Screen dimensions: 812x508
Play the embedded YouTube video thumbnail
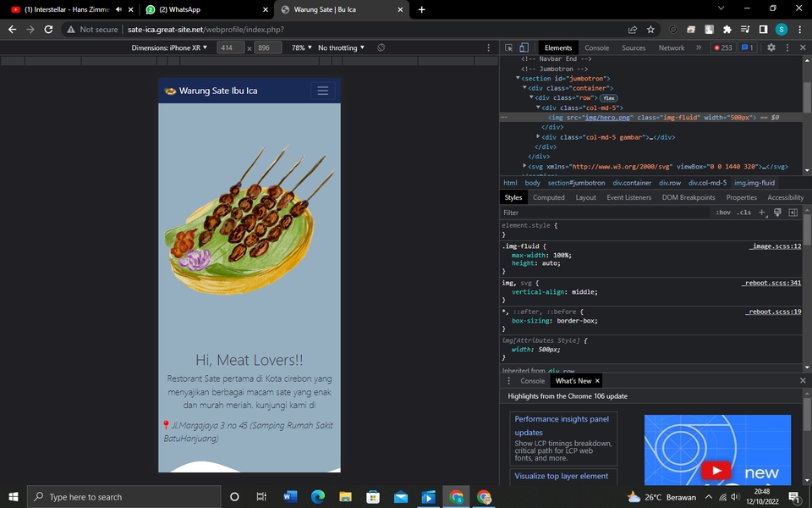click(716, 470)
